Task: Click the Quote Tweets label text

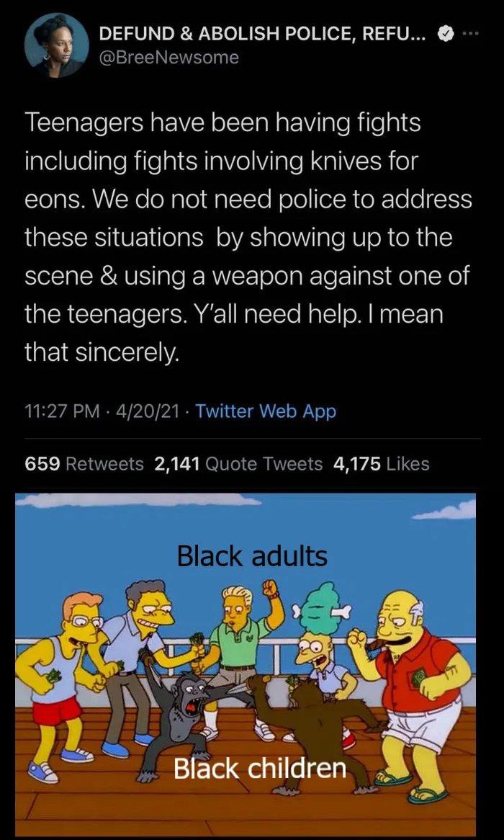Action: click(264, 463)
